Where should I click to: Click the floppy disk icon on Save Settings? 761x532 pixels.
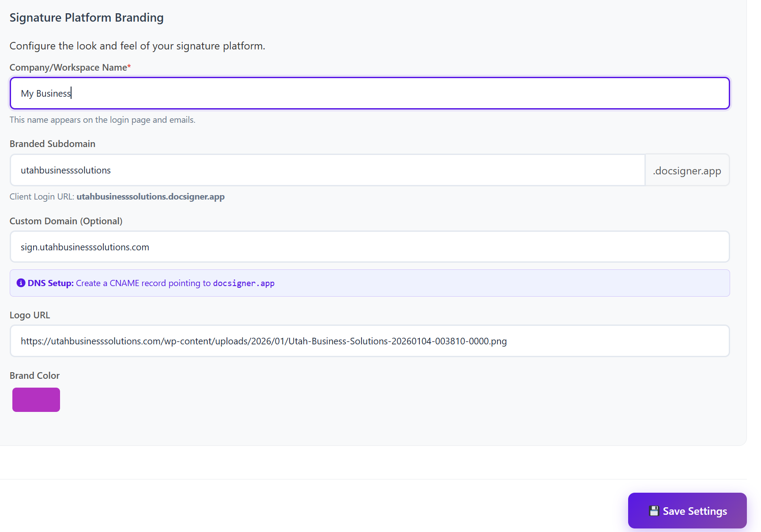click(654, 511)
